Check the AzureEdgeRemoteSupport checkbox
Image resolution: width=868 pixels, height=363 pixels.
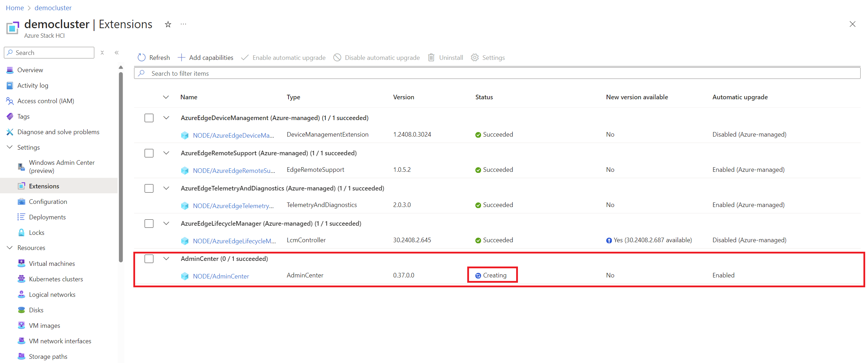coord(149,153)
